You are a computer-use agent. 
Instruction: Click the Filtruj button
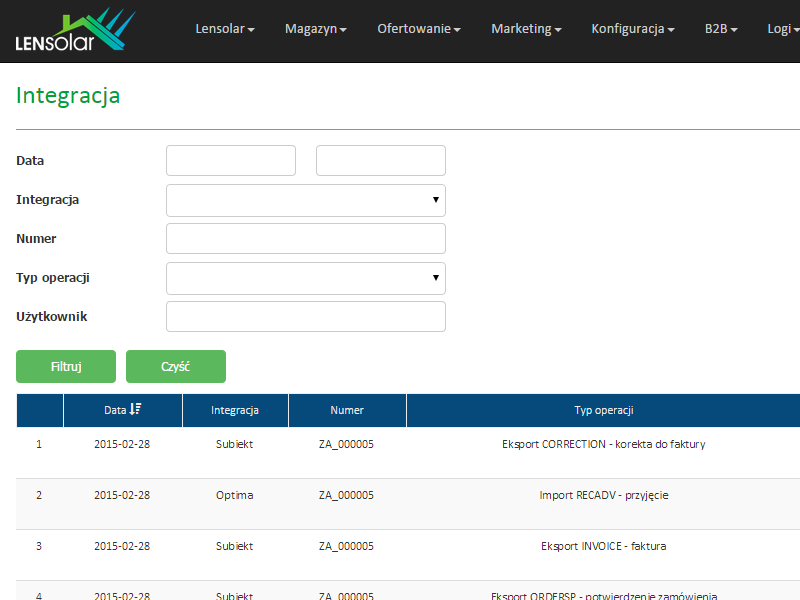[x=66, y=367]
